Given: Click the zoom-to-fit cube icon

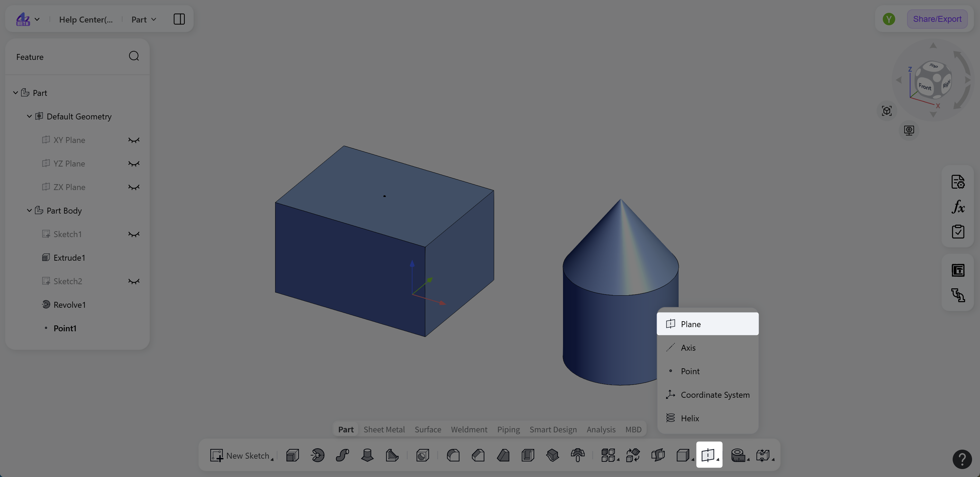Looking at the screenshot, I should [x=887, y=111].
